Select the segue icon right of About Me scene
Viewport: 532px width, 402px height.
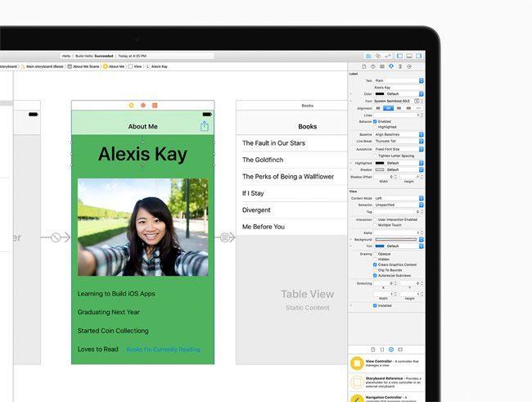click(224, 237)
